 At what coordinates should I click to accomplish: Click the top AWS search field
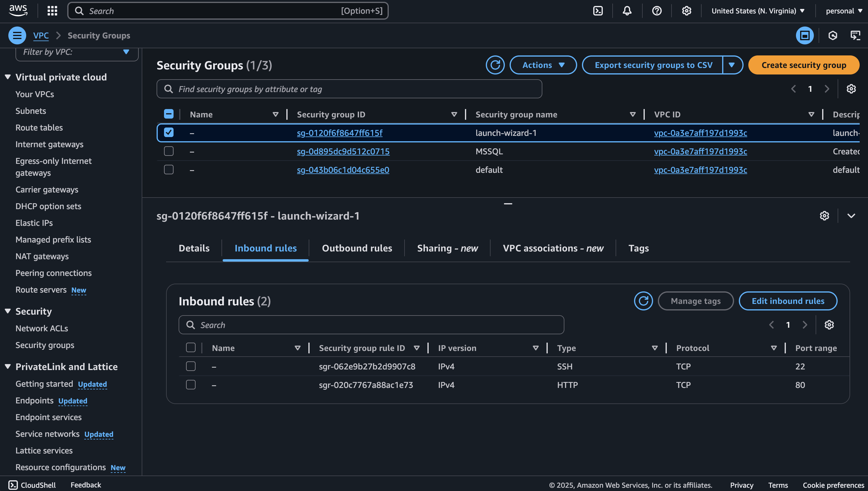point(228,11)
